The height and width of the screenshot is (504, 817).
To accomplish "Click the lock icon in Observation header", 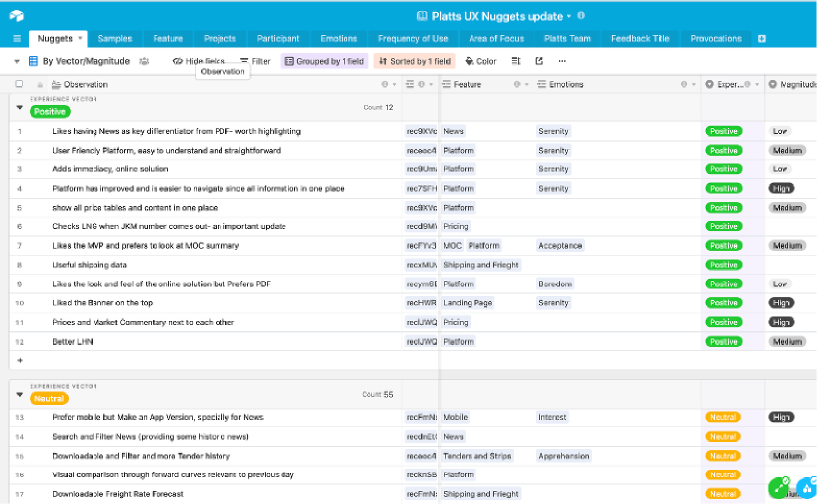I will click(x=40, y=84).
